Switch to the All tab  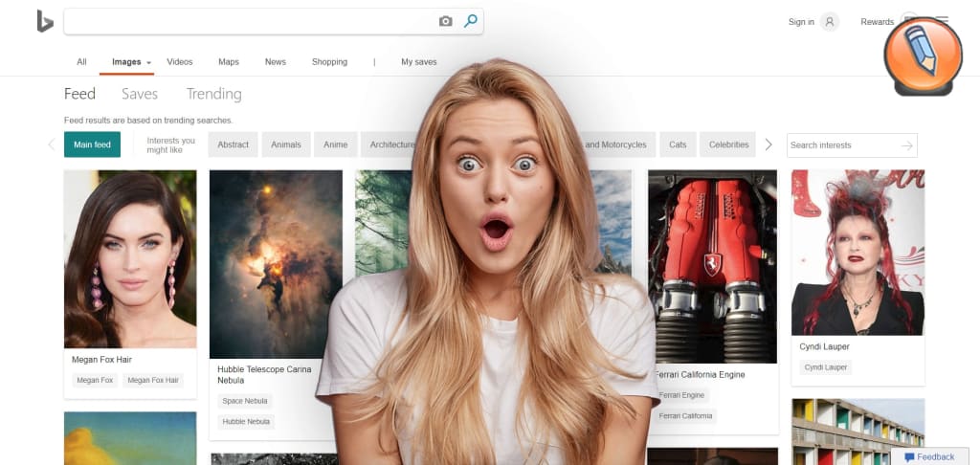coord(81,62)
